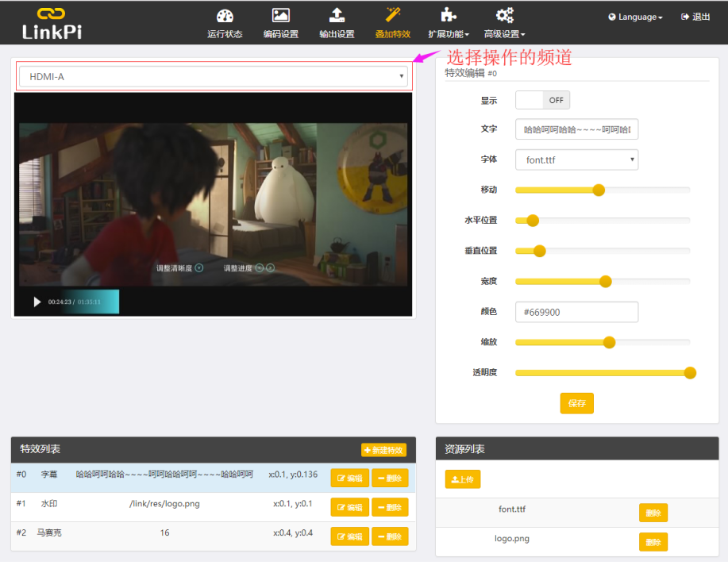The width and height of the screenshot is (728, 565).
Task: Click the 宽度 slider handle
Action: point(605,282)
